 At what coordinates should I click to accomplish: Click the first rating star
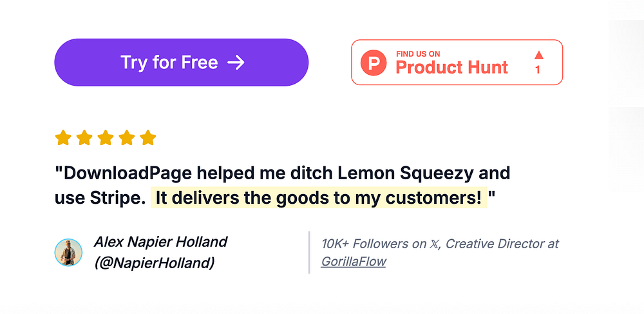click(x=63, y=138)
